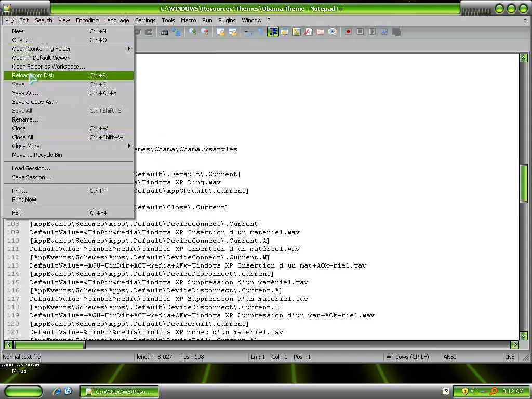
Task: Choose Print... from the menu
Action: (x=69, y=191)
